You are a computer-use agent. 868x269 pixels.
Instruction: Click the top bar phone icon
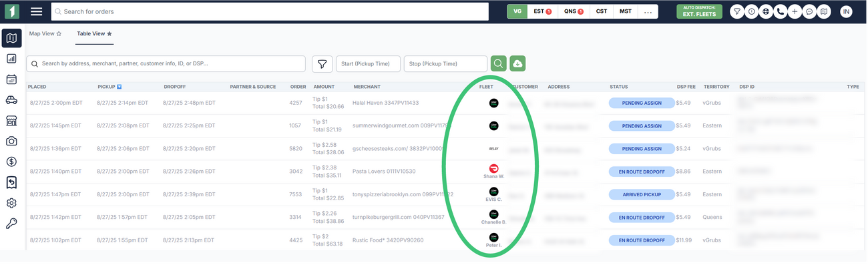(779, 11)
